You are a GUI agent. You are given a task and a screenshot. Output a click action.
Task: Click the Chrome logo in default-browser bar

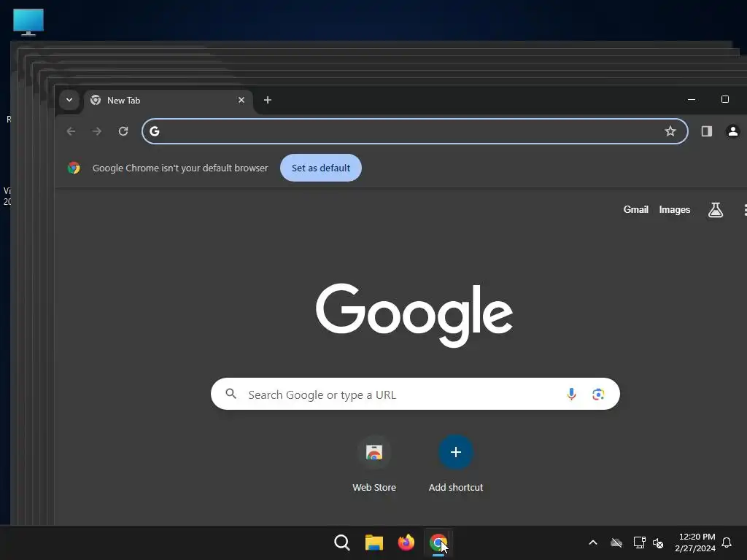[74, 168]
